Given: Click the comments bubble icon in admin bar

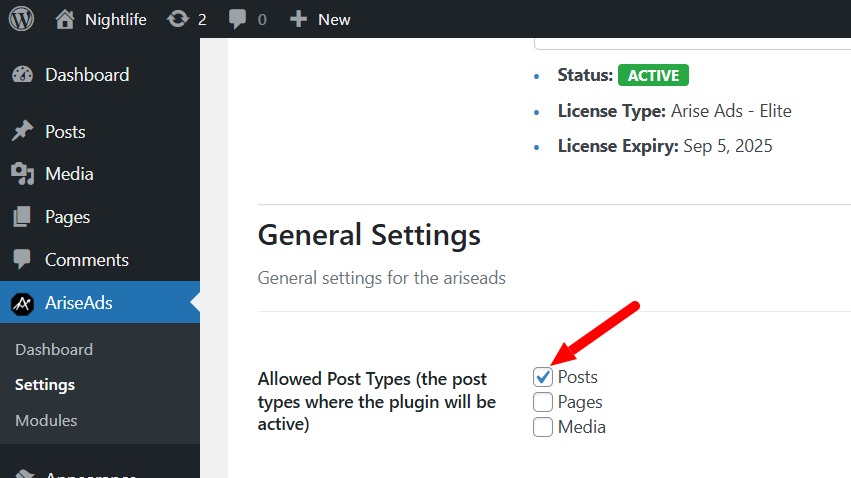Looking at the screenshot, I should coord(237,19).
